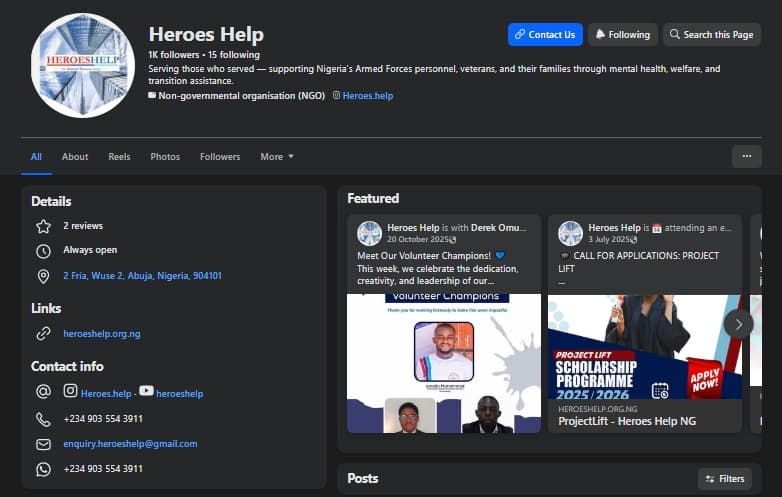
Task: Click the Heroes Help avatar on Project Lift post
Action: [x=571, y=233]
